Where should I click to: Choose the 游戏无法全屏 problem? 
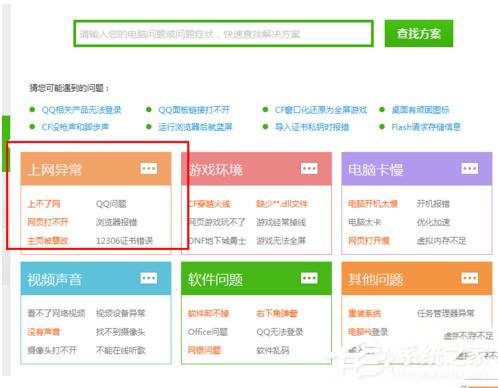(281, 240)
